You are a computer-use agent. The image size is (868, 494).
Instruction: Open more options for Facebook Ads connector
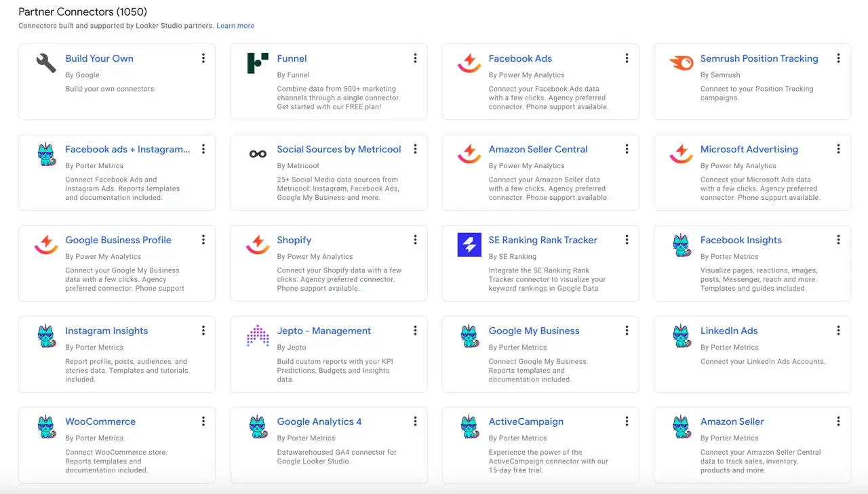(x=627, y=58)
